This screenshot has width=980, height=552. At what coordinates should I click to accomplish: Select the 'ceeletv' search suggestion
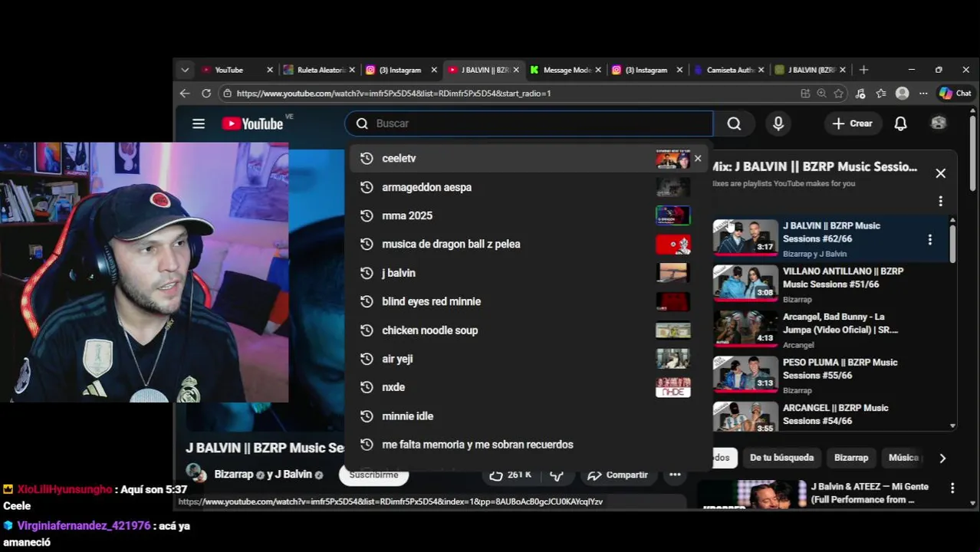point(529,158)
